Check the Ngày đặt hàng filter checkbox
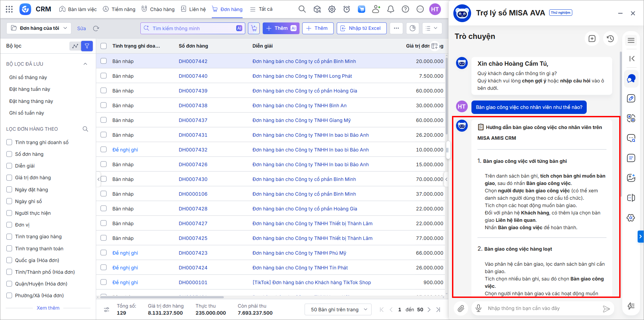Viewport: 644px width, 320px height. [9, 190]
